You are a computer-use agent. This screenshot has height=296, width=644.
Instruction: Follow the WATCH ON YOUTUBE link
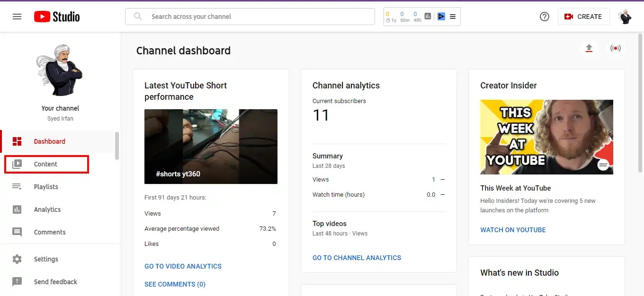coord(513,230)
